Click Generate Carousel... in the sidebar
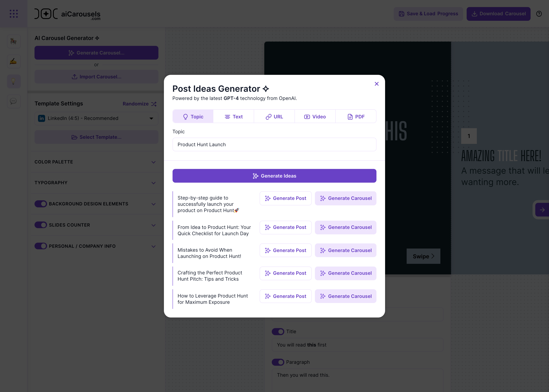 click(x=96, y=53)
